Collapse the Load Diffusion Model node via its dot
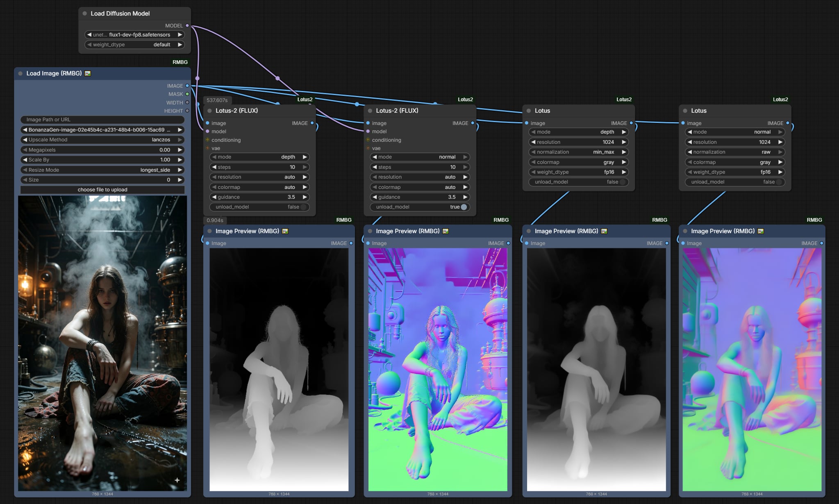Screen dimensions: 839x504 coord(85,14)
